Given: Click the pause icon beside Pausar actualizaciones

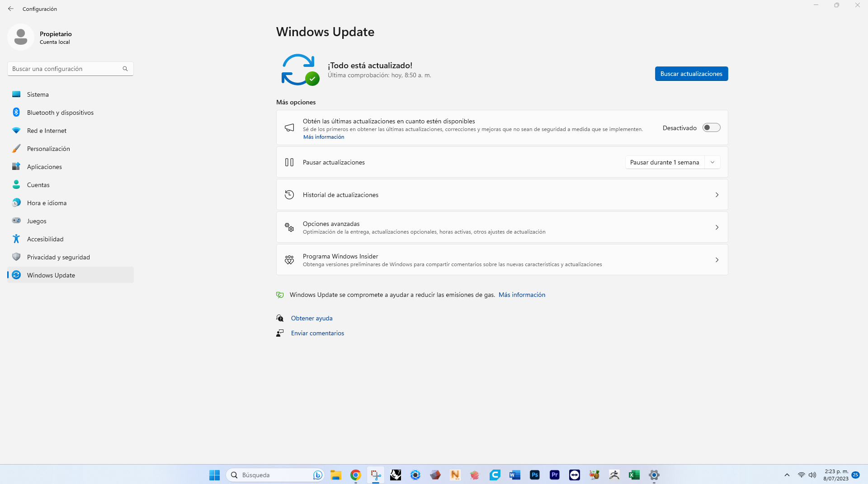Looking at the screenshot, I should pyautogui.click(x=289, y=162).
